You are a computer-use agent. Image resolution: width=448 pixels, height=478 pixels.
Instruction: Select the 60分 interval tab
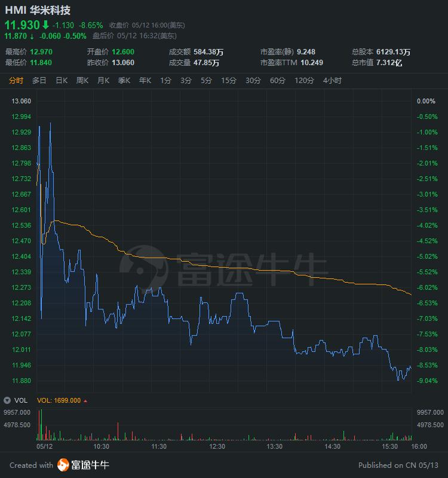278,81
